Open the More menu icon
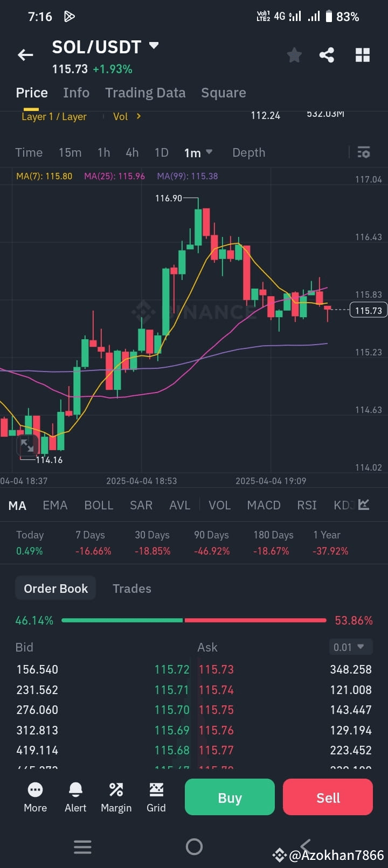This screenshot has width=388, height=868. 35,797
